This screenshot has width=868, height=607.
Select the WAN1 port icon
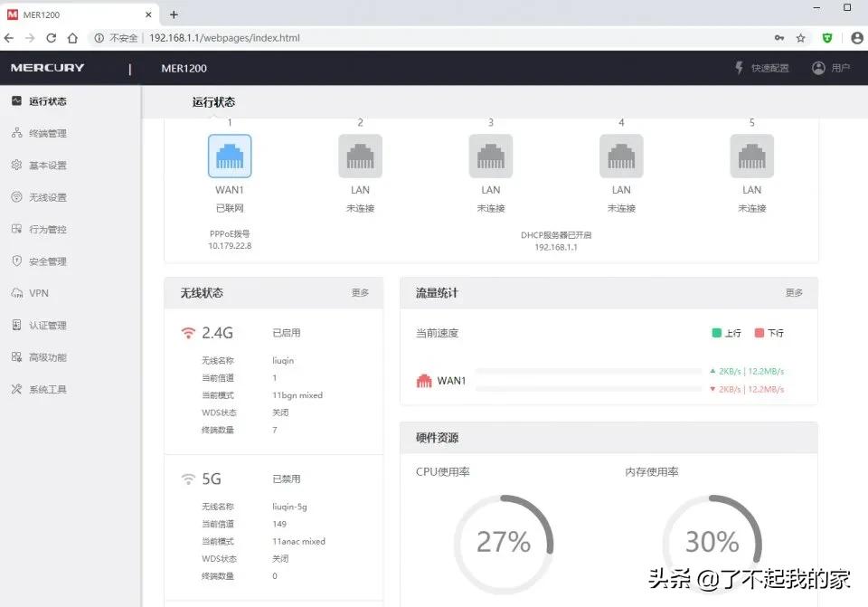point(230,155)
